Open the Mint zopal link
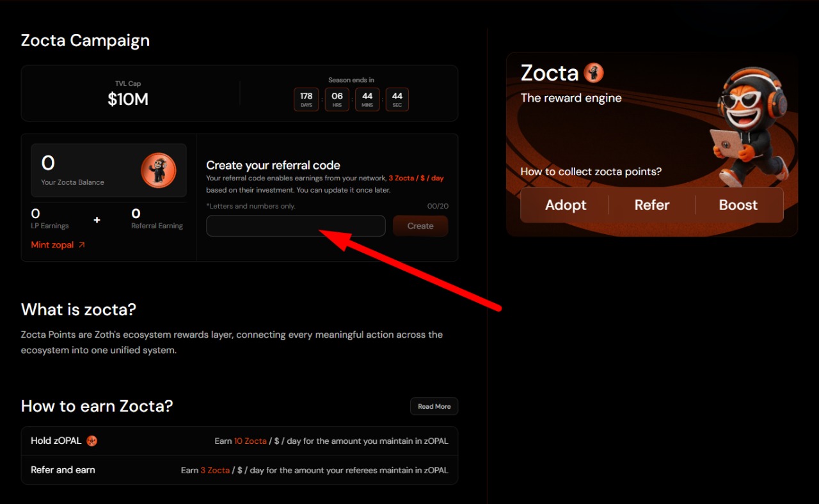The width and height of the screenshot is (819, 504). 58,245
